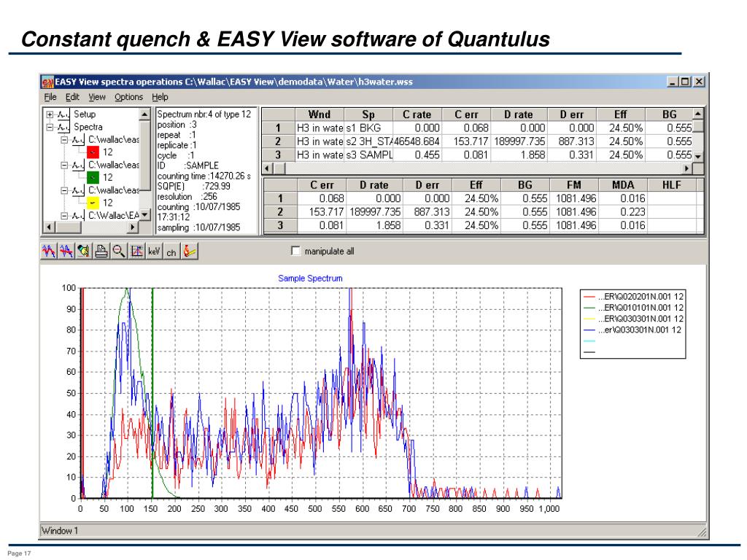Click the crossed-out spectrum waveform toolbar icon
747x560 pixels.
pyautogui.click(x=66, y=251)
